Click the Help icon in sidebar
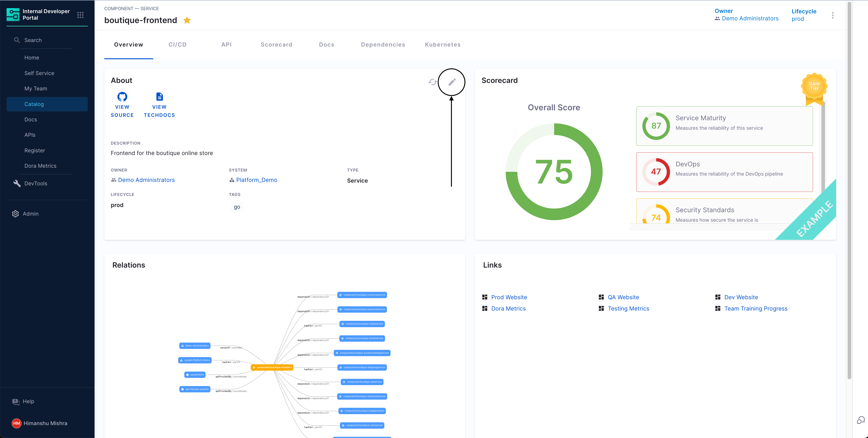The image size is (868, 438). pos(16,401)
